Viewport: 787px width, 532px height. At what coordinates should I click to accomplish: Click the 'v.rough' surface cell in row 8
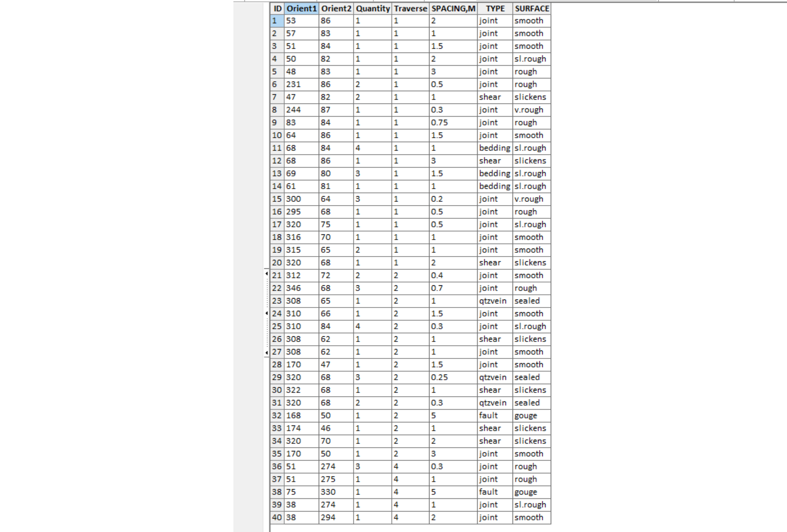(532, 110)
